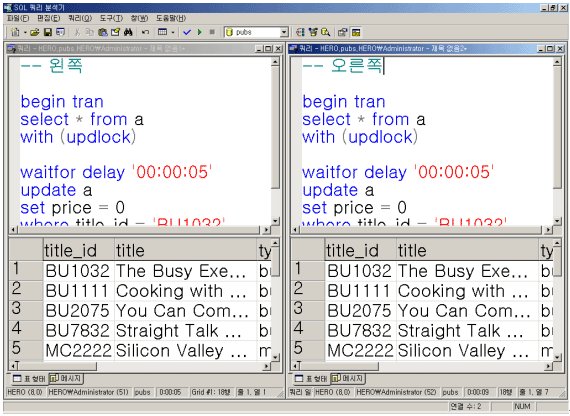Click the Object Search magnifier icon
570x416 pixels.
click(x=326, y=32)
